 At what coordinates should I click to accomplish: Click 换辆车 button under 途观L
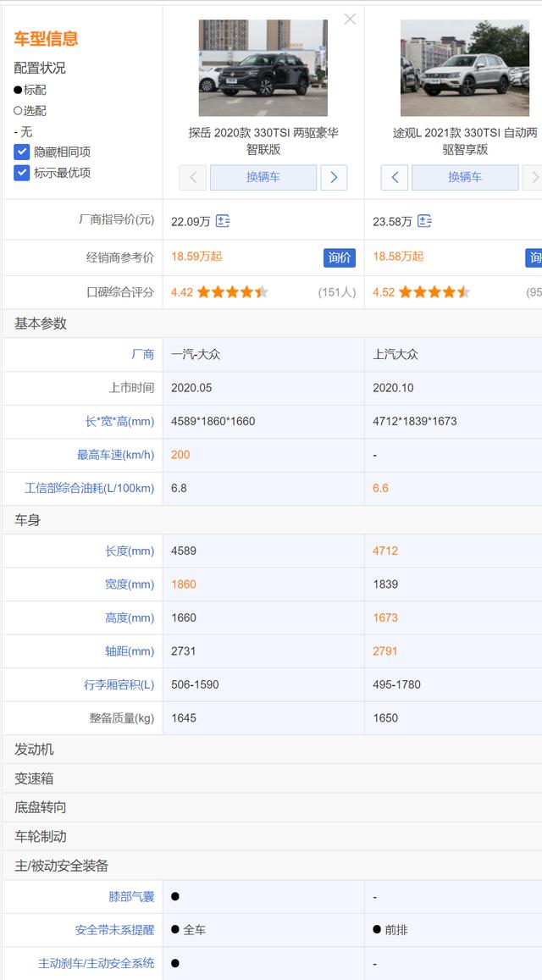465,178
